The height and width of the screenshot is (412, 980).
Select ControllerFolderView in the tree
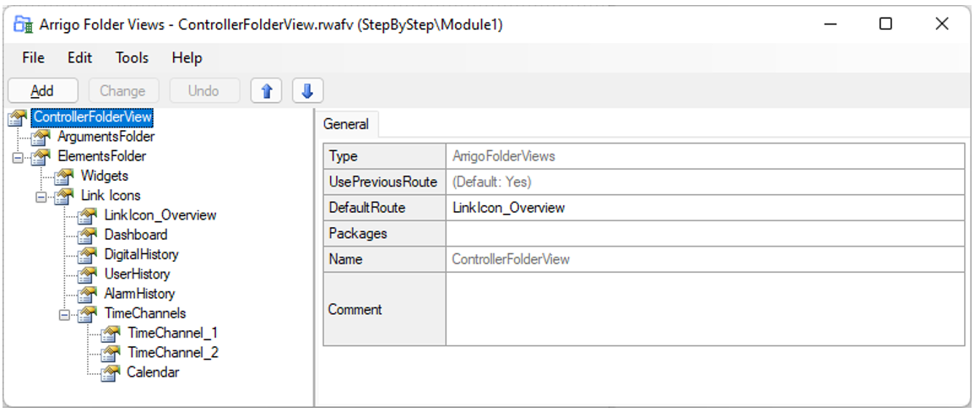93,117
